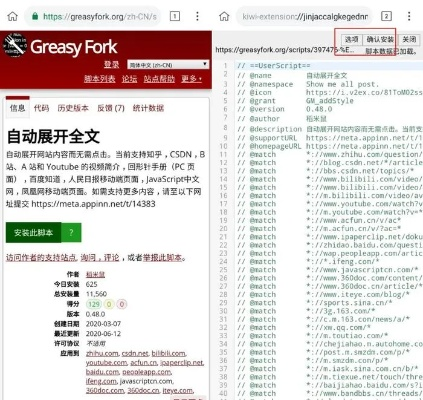The width and height of the screenshot is (423, 400).
Task: Switch to the 统计数据 tab
Action: [148, 108]
